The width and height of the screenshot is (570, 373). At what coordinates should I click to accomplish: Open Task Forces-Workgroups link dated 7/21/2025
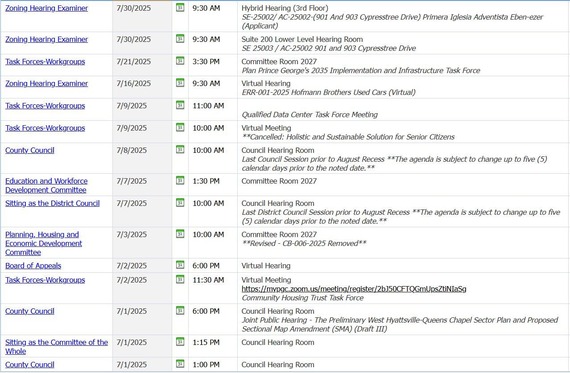click(45, 61)
